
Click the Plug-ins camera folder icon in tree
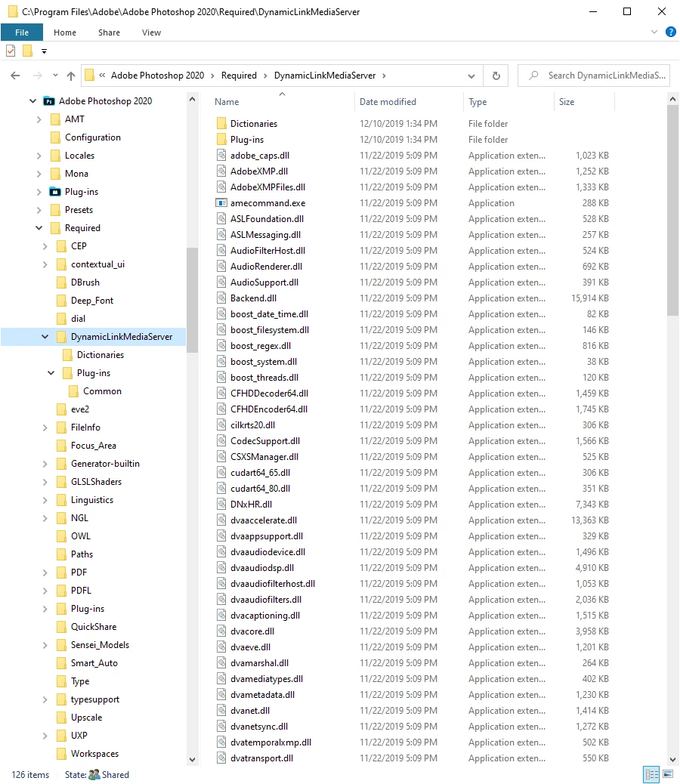55,192
